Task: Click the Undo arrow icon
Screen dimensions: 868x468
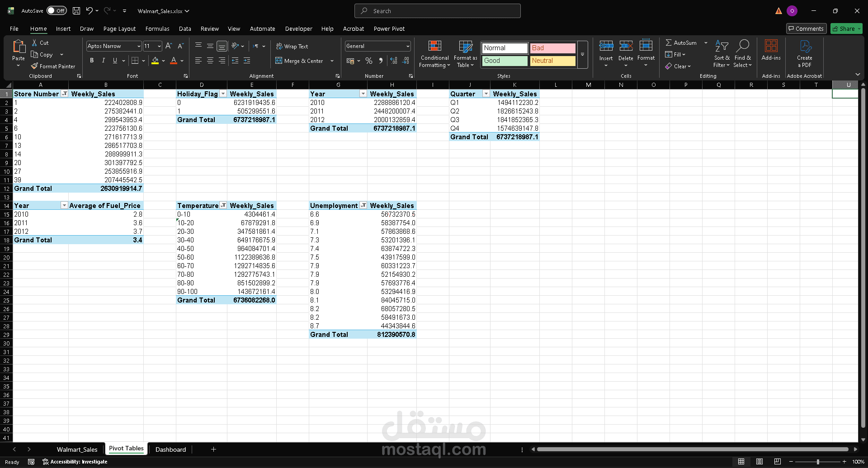Action: tap(89, 11)
